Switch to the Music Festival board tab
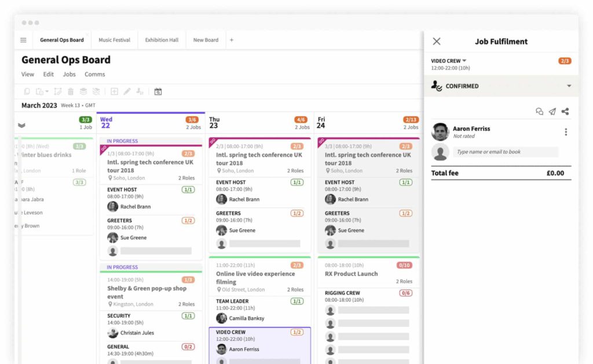This screenshot has height=364, width=593. [114, 40]
